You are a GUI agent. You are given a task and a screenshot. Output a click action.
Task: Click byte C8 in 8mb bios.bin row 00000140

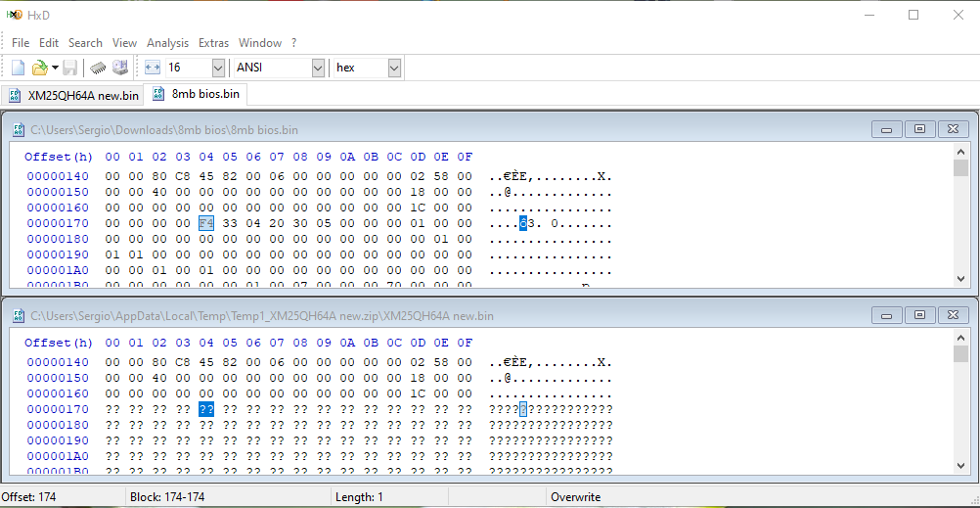(183, 176)
